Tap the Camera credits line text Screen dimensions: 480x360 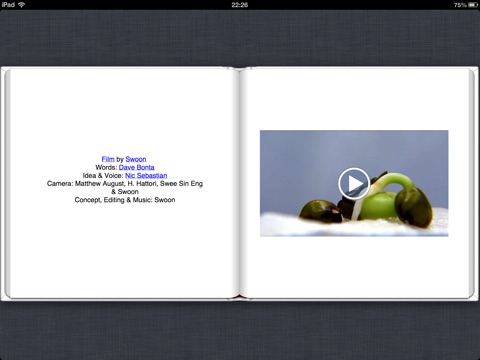125,184
